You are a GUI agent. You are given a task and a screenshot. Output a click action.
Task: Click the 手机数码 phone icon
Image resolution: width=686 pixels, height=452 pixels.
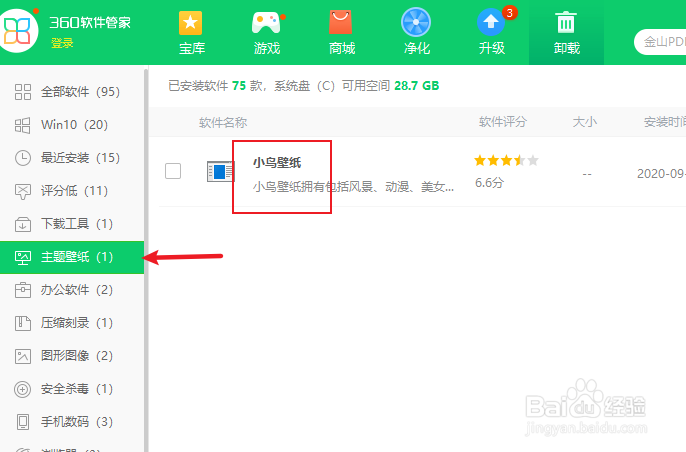tap(23, 422)
